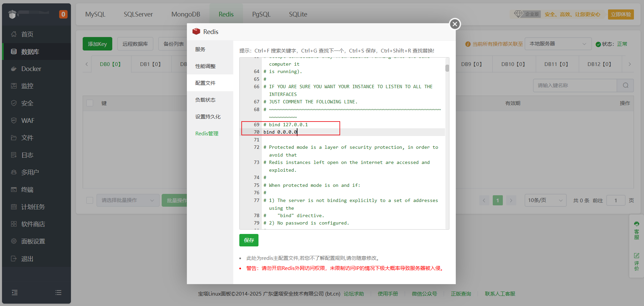Click the panel logo shield icon
This screenshot has height=306, width=644.
(12, 14)
